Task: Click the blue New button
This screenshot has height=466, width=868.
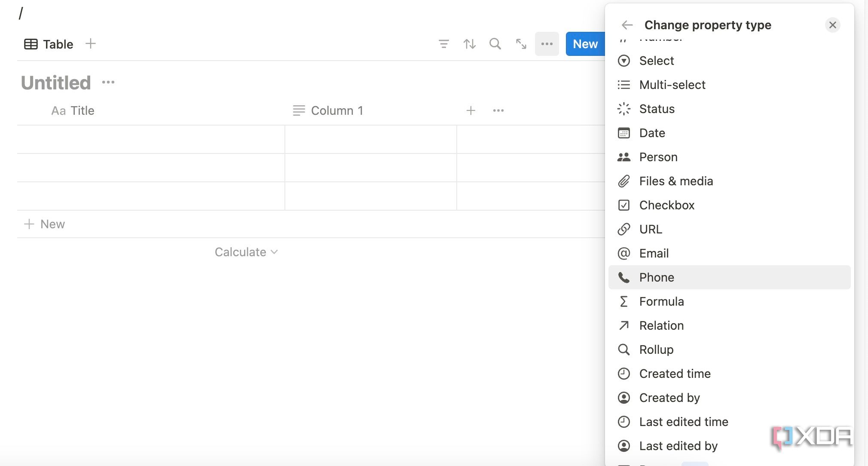Action: click(585, 44)
